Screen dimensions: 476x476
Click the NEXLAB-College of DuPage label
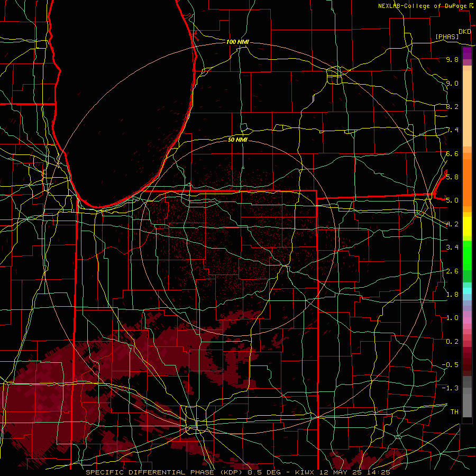pyautogui.click(x=423, y=6)
